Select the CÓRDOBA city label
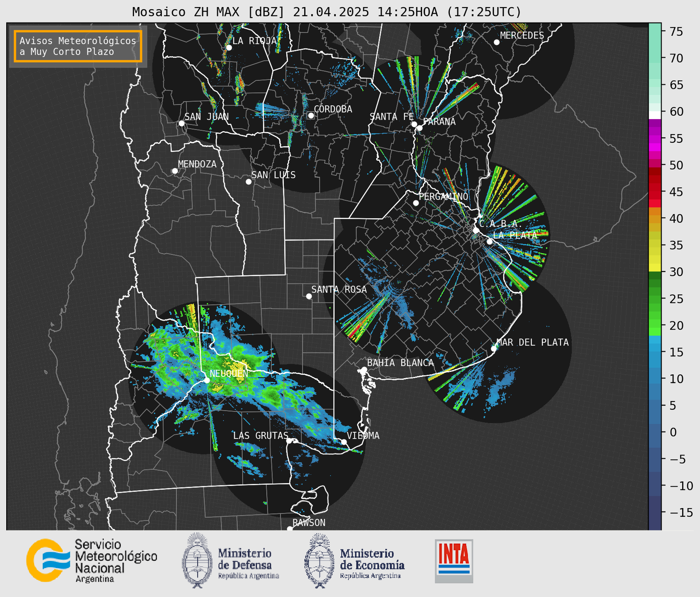The height and width of the screenshot is (597, 700). (333, 109)
